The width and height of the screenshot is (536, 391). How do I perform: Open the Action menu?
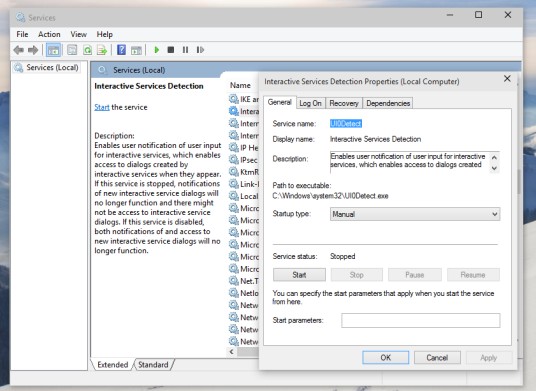[x=49, y=34]
